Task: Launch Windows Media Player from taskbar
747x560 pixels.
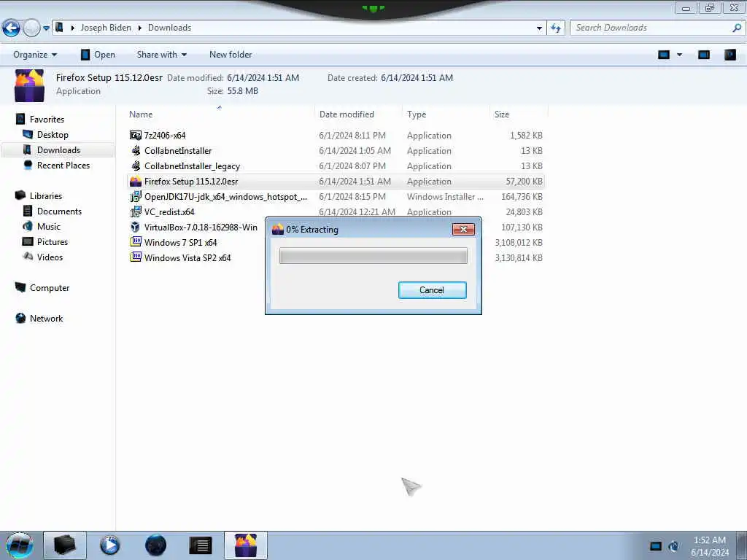Action: [x=110, y=545]
